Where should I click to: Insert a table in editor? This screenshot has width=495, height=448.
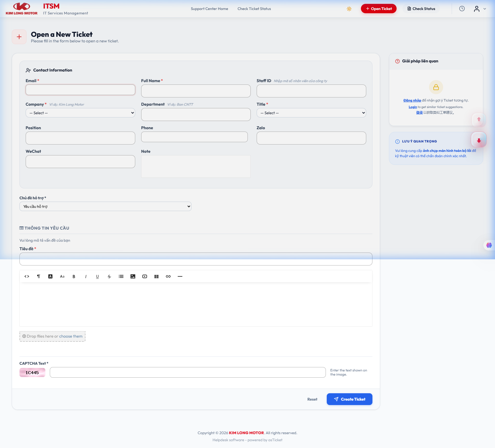tap(156, 276)
